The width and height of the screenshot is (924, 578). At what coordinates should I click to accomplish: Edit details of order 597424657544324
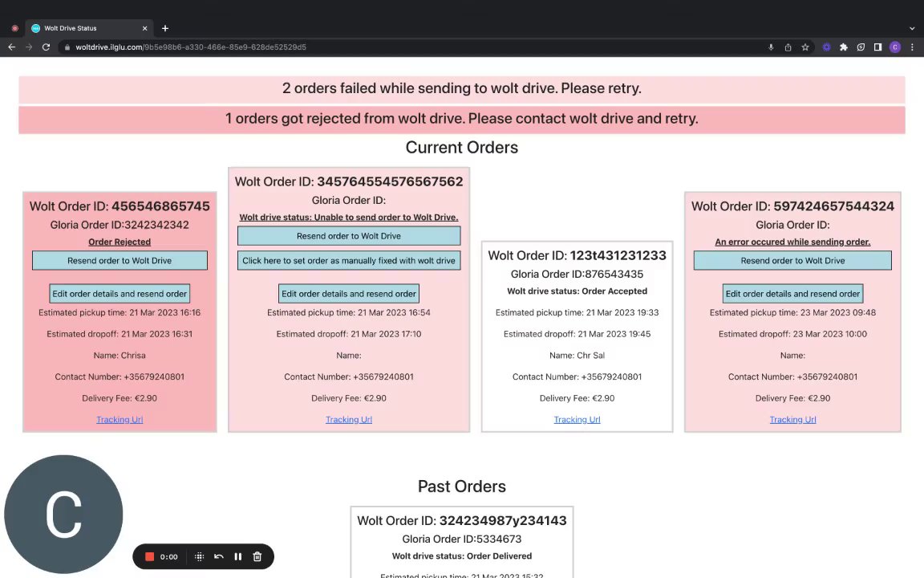tap(792, 294)
